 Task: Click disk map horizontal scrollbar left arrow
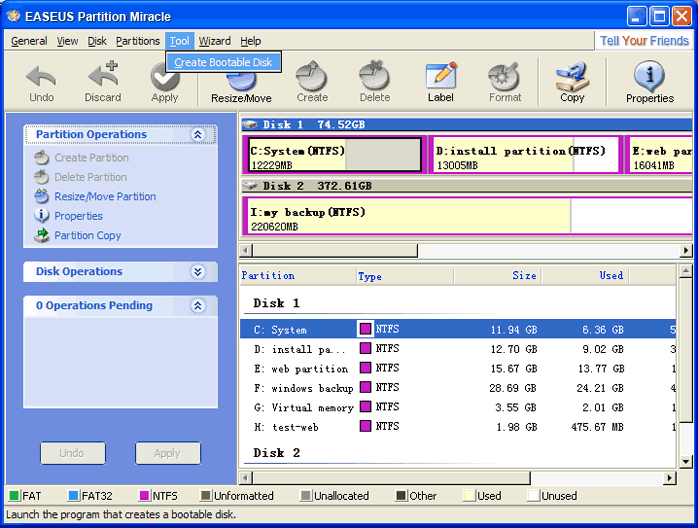246,251
